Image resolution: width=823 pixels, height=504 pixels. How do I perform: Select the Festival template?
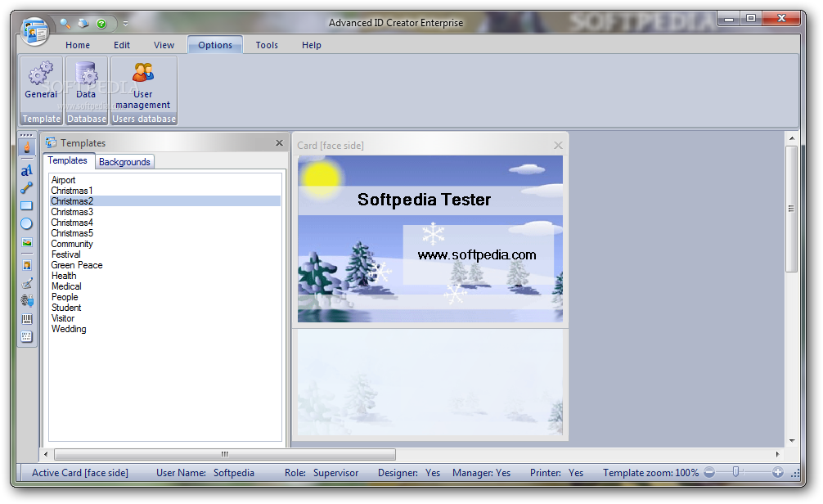[x=165, y=254]
